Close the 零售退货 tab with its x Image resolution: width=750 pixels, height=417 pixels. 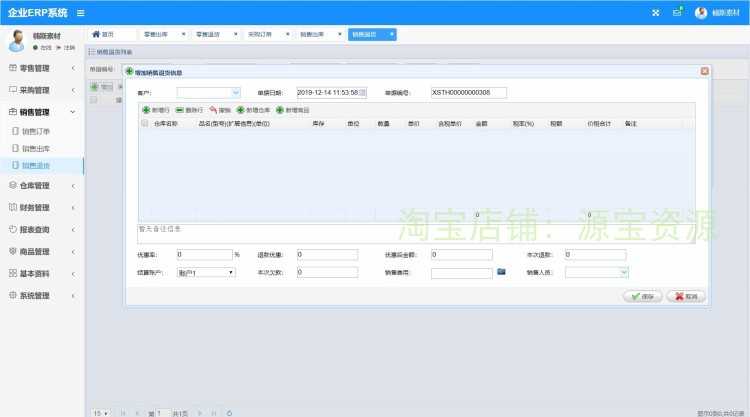click(236, 34)
